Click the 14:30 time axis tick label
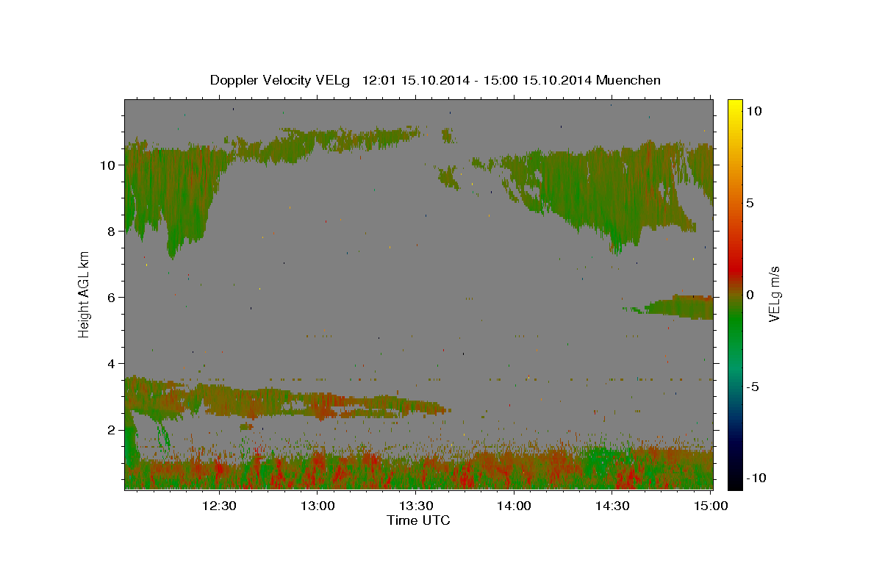882x588 pixels. point(612,506)
